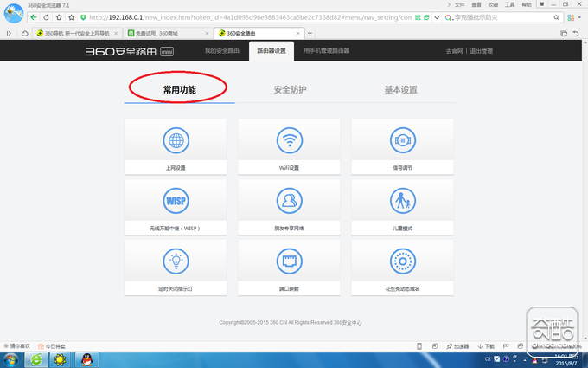Image resolution: width=588 pixels, height=368 pixels.
Task: Click the mobile phone icon in status bar
Action: coord(419,346)
